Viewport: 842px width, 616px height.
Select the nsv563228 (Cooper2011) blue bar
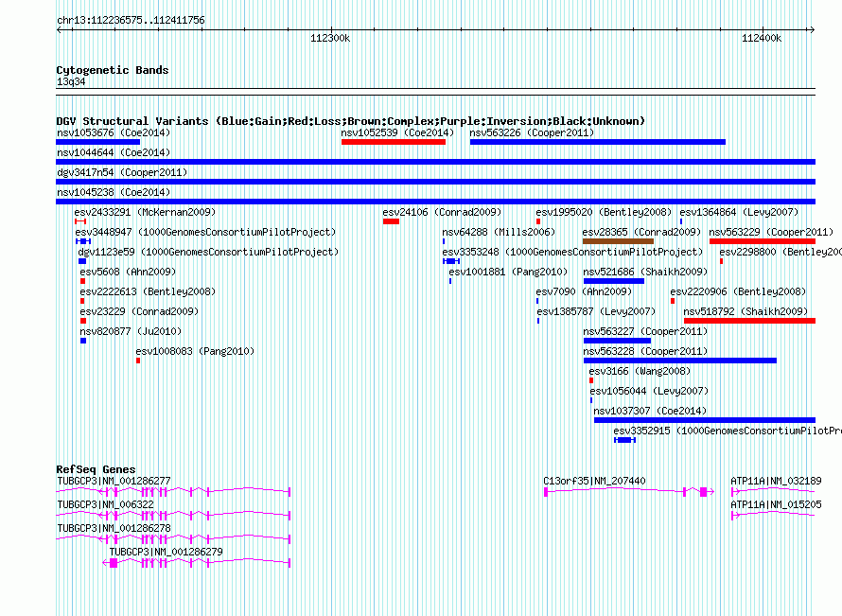[680, 361]
